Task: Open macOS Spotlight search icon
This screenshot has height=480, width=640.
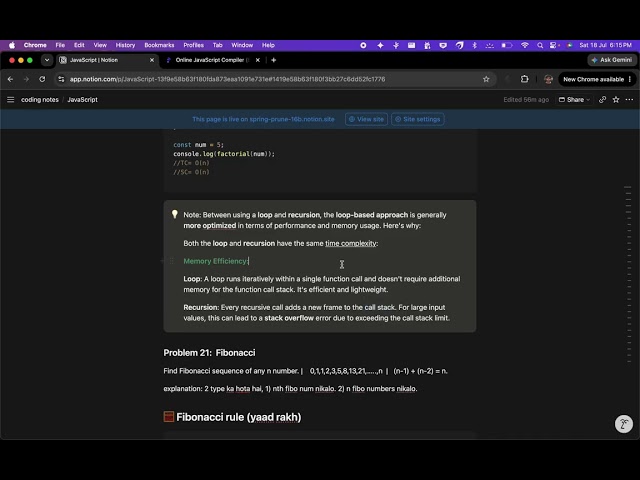Action: point(540,45)
